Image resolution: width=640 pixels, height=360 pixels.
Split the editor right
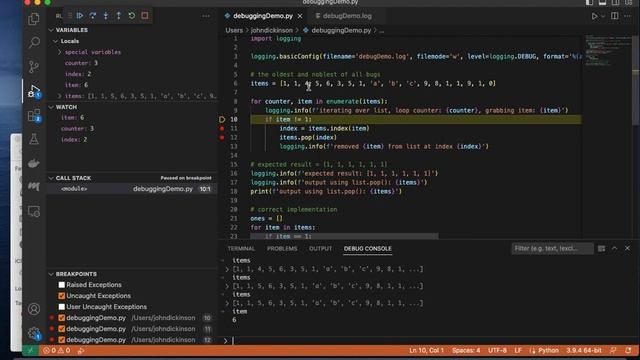coord(615,16)
